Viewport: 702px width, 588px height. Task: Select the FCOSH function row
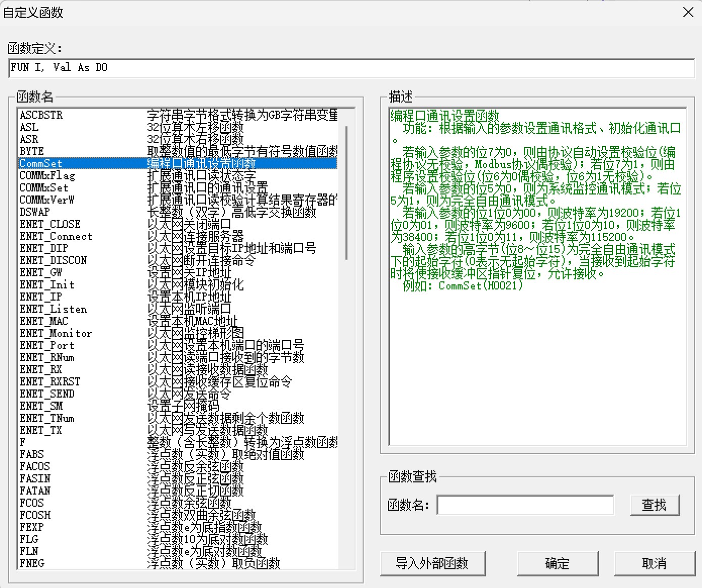pyautogui.click(x=178, y=515)
